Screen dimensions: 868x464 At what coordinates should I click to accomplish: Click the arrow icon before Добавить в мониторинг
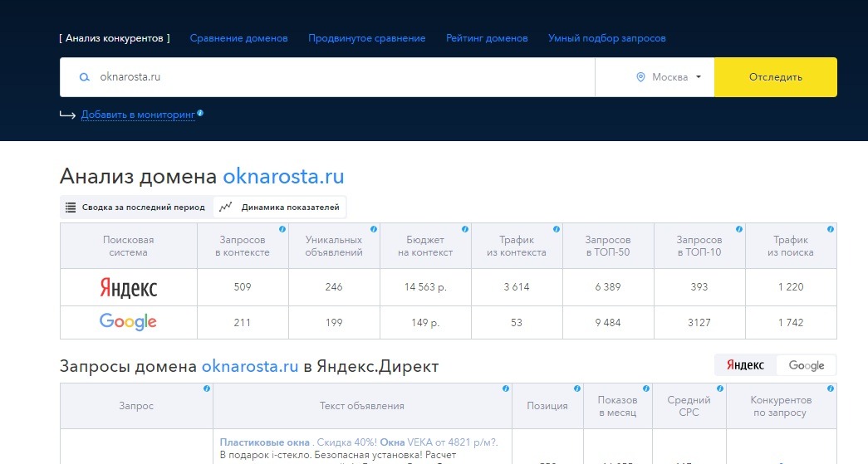click(67, 115)
